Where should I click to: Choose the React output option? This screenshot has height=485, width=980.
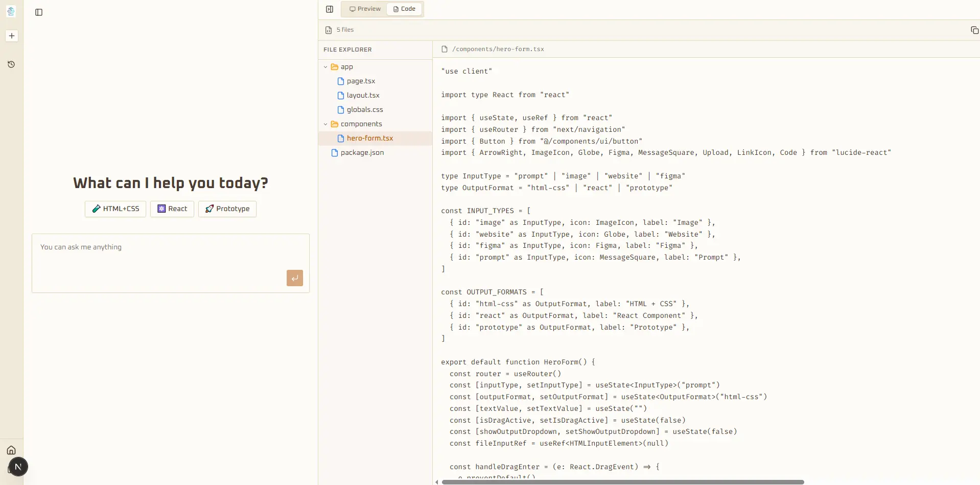tap(172, 209)
